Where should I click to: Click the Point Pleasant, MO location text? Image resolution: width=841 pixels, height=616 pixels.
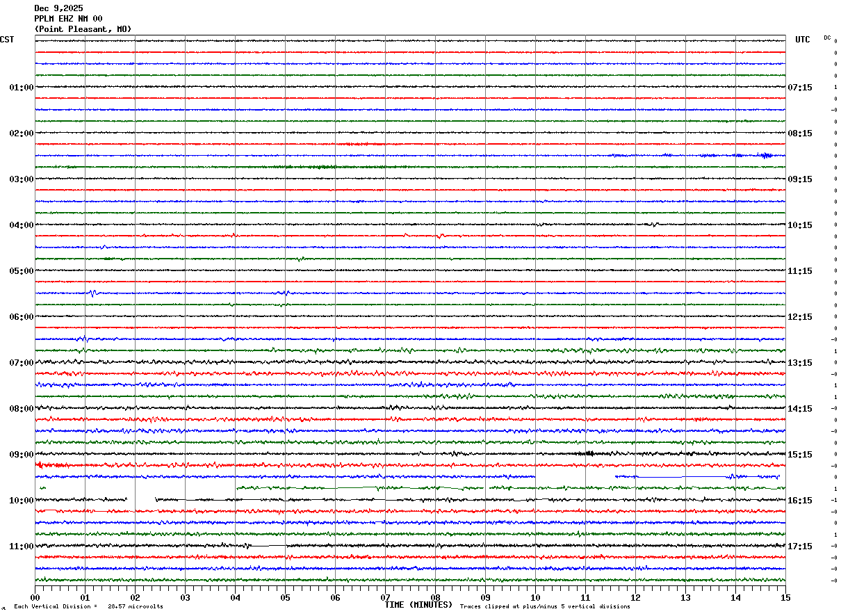coord(83,29)
